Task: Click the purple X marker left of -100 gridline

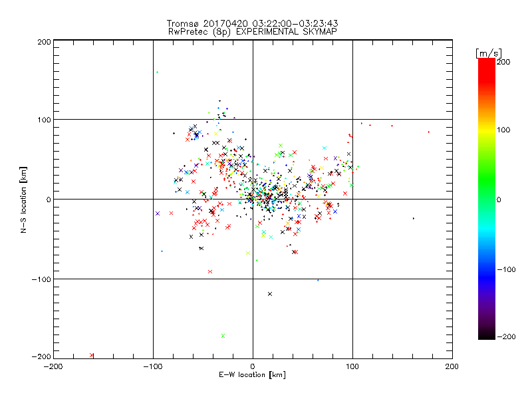Action: 158,213
